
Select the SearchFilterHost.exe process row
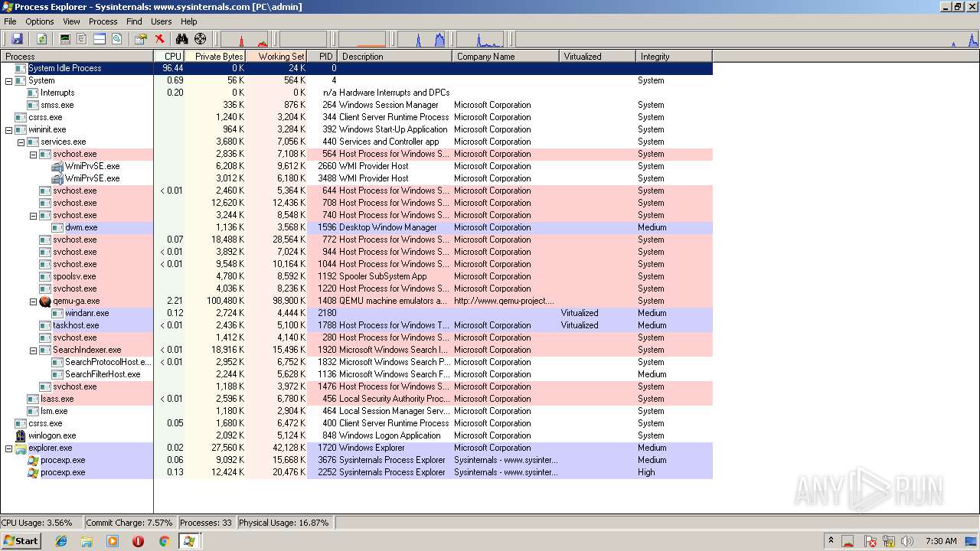point(356,374)
